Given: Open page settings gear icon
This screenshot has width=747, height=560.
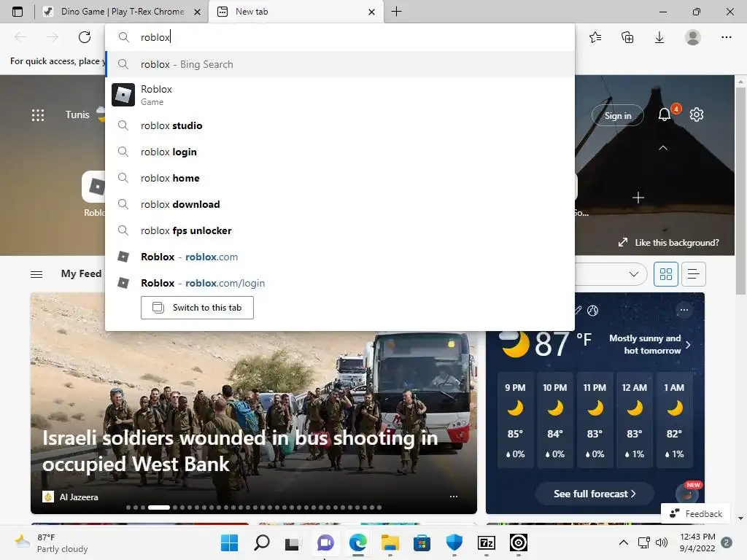Looking at the screenshot, I should click(697, 114).
